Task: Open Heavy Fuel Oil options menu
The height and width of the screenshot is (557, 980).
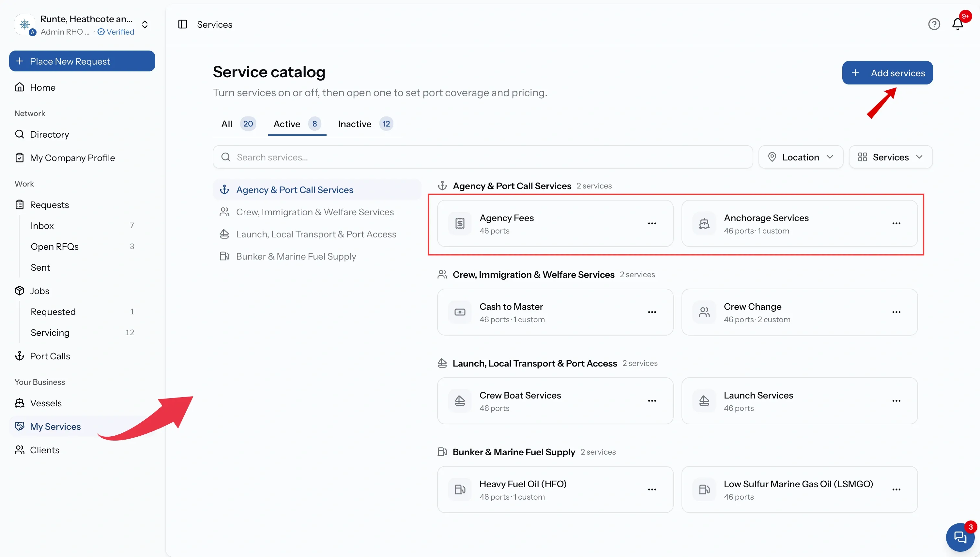Action: point(652,490)
